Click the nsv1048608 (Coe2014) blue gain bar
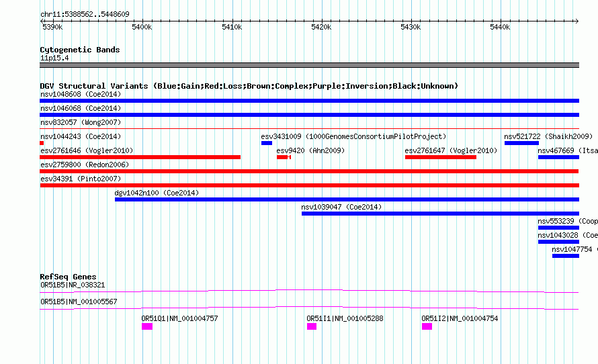The height and width of the screenshot is (364, 598). click(x=309, y=101)
